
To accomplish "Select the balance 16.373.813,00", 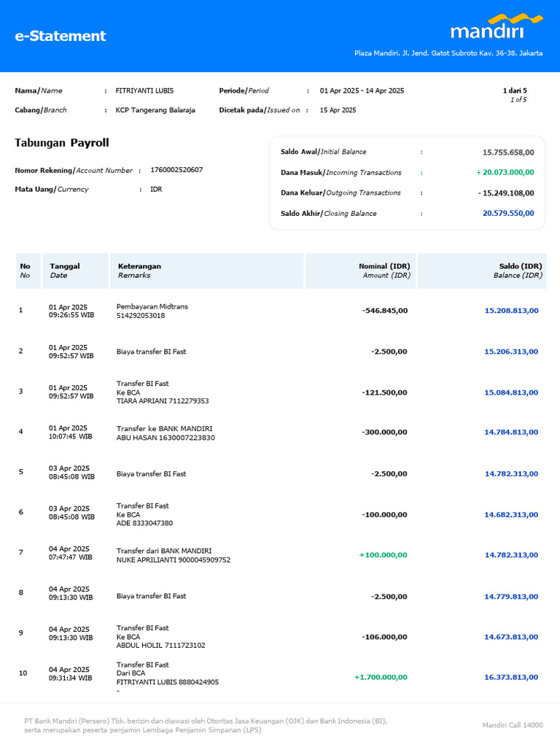I will 511,678.
